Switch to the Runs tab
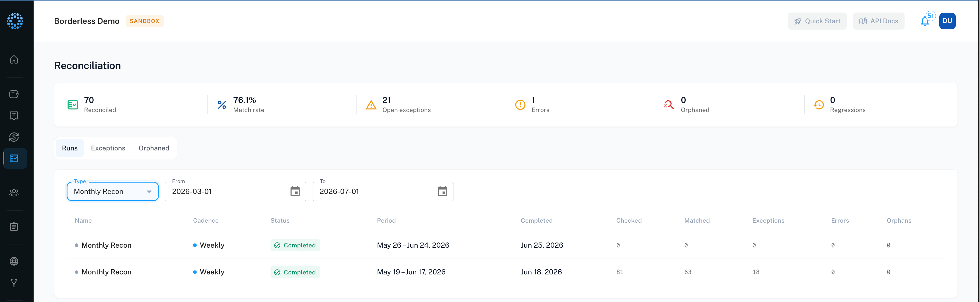 click(x=70, y=148)
